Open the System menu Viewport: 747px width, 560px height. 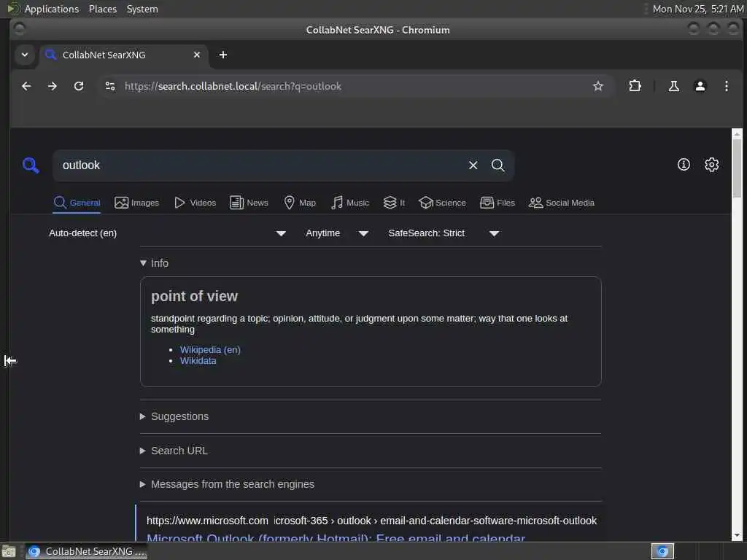pyautogui.click(x=142, y=9)
